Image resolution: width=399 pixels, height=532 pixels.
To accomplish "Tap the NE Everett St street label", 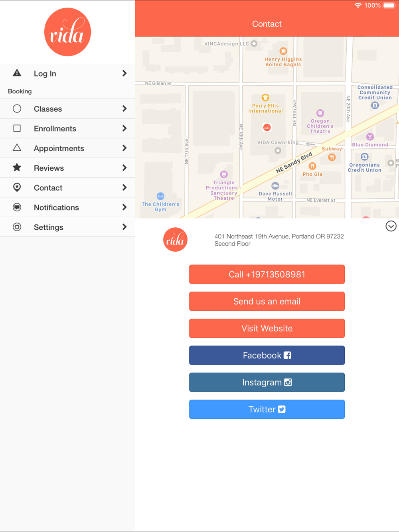I will click(x=321, y=200).
